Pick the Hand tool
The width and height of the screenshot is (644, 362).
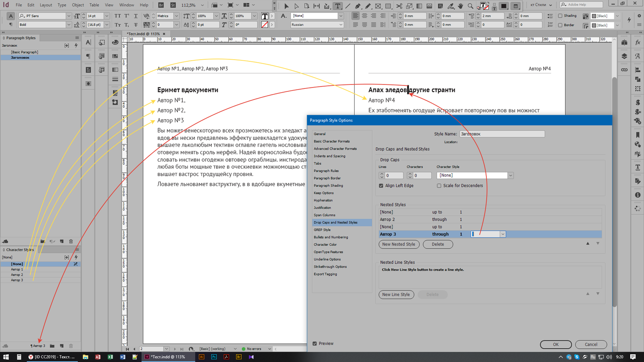tap(460, 6)
